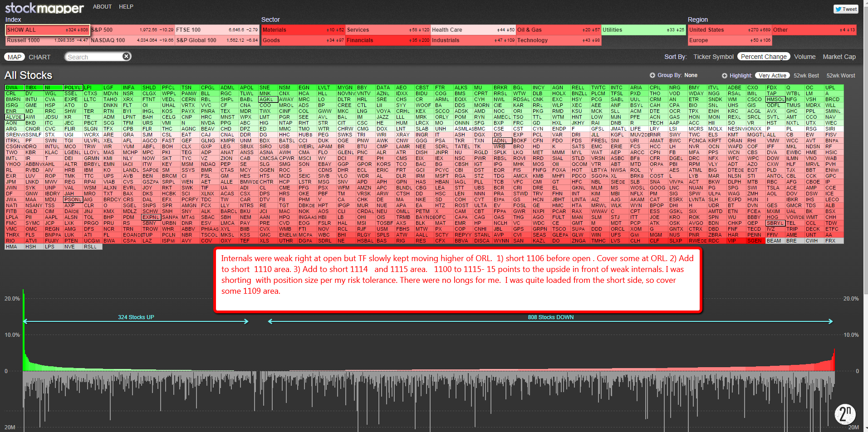
Task: Click the HMSOL stock cell
Action: click(x=775, y=99)
